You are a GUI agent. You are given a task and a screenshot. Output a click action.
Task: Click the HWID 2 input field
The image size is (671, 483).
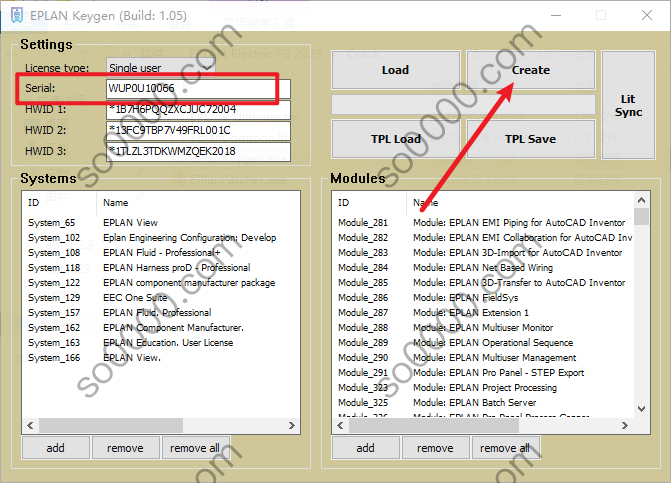coord(198,130)
